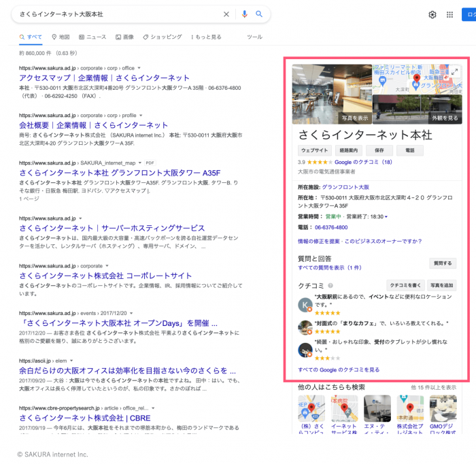This screenshot has width=476, height=464.
Task: Open コーポレートサイト result
Action: (105, 276)
